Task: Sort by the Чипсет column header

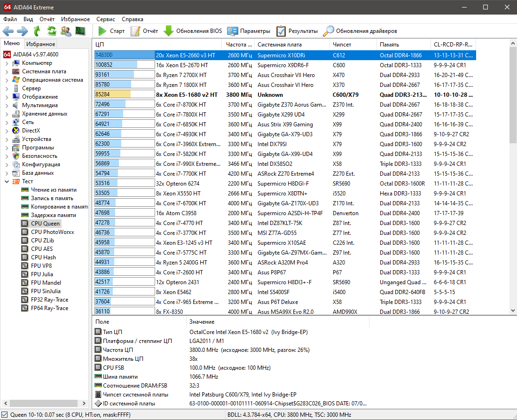Action: [353, 45]
